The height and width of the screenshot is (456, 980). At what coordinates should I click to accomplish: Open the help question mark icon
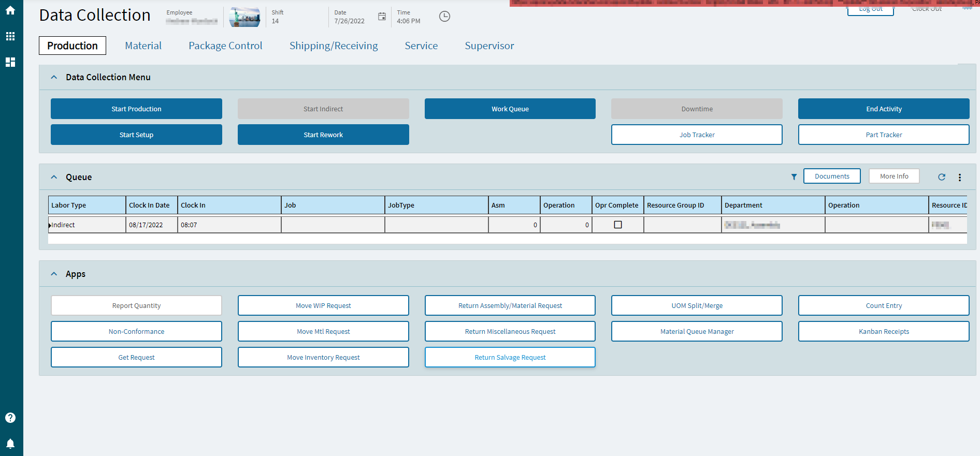[10, 418]
